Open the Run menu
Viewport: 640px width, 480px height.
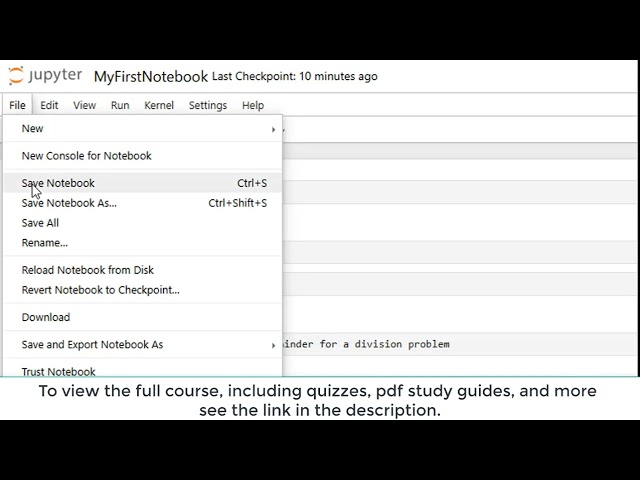click(x=120, y=105)
